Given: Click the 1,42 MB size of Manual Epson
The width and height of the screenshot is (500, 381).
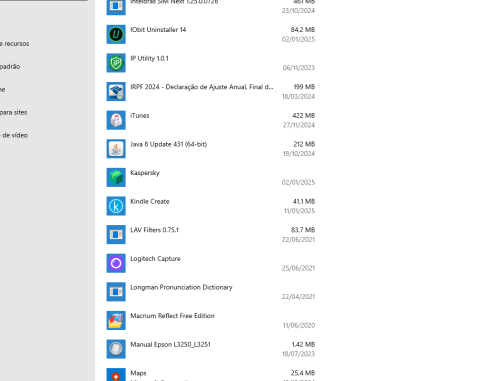Looking at the screenshot, I should click(303, 344).
